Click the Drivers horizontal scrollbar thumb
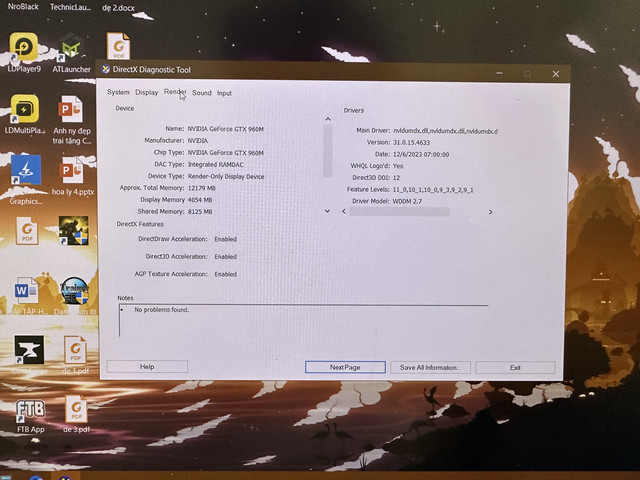The width and height of the screenshot is (640, 480). pyautogui.click(x=399, y=211)
